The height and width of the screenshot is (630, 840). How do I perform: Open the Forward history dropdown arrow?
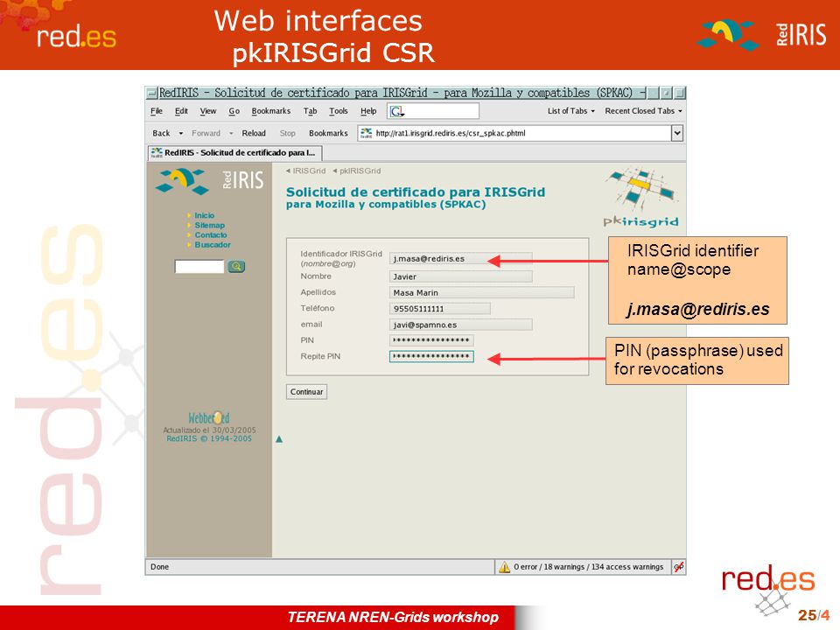click(x=231, y=133)
